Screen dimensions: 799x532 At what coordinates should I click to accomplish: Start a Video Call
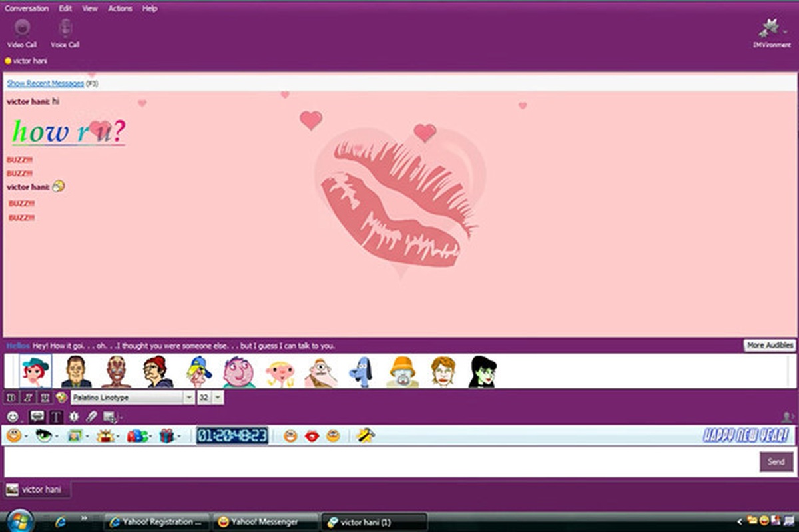(22, 33)
